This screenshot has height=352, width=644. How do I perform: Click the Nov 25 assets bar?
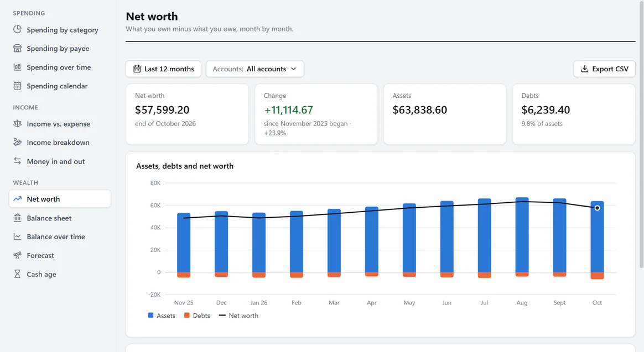click(x=184, y=243)
